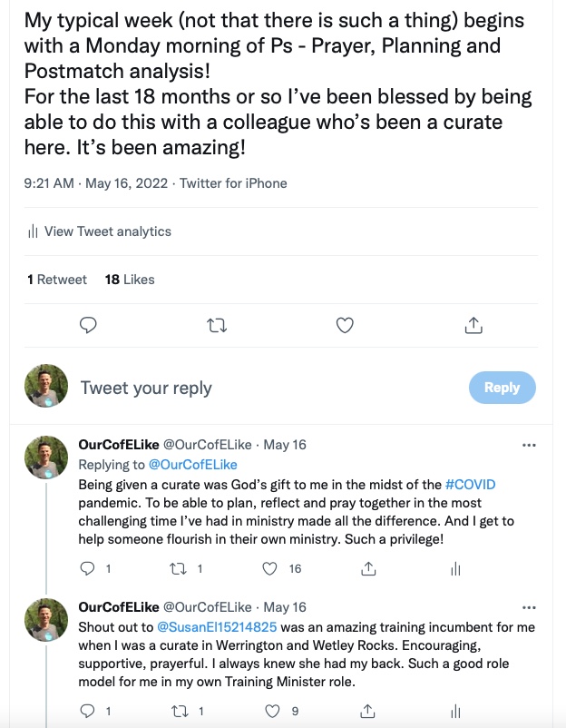Viewport: 566px width, 728px height.
Task: Open more options on the COVID reply tweet
Action: pyautogui.click(x=530, y=446)
